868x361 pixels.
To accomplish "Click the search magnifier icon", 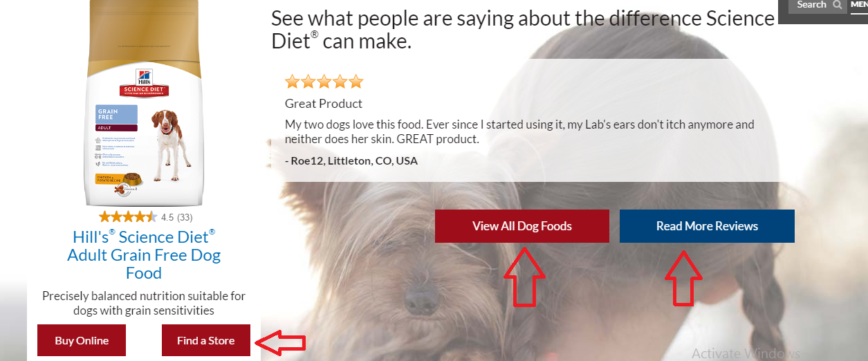I will 838,5.
